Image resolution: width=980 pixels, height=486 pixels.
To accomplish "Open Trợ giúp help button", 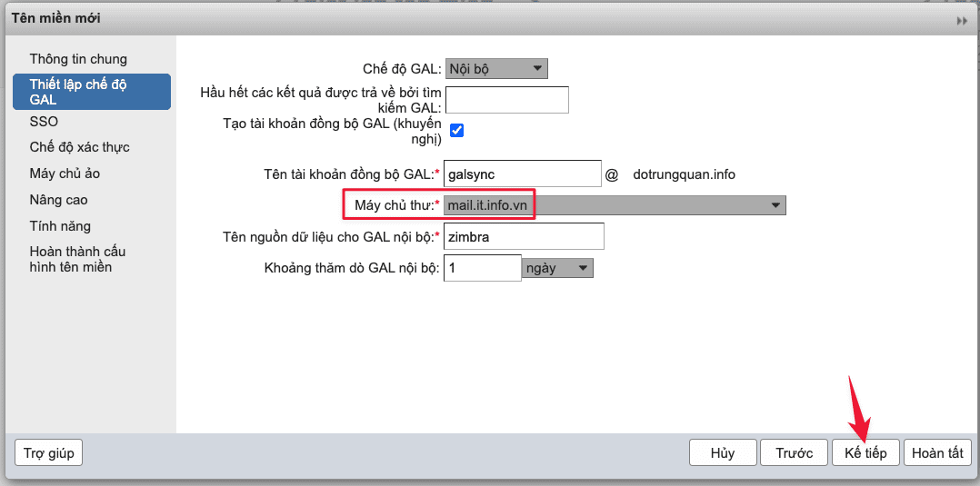I will [49, 452].
